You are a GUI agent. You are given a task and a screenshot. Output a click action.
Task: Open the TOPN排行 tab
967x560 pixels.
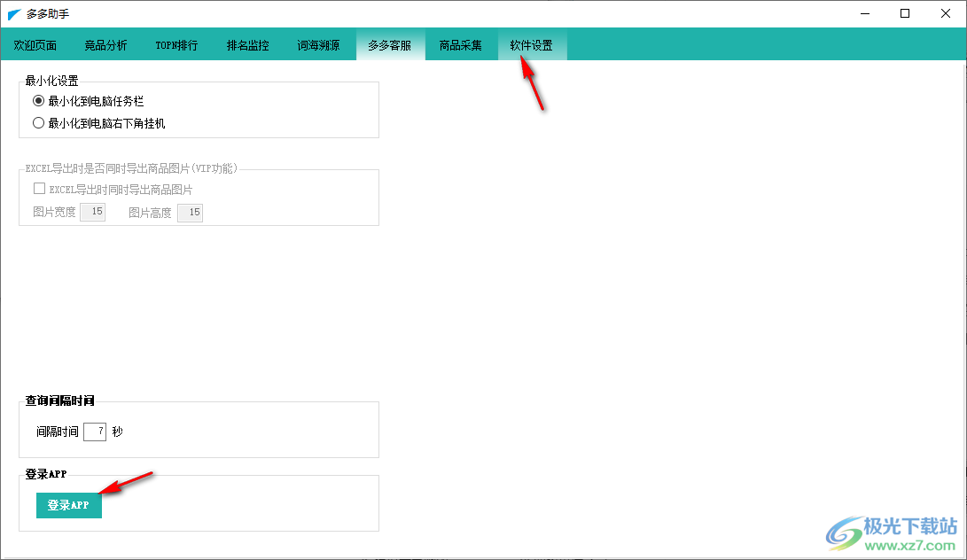coord(176,45)
